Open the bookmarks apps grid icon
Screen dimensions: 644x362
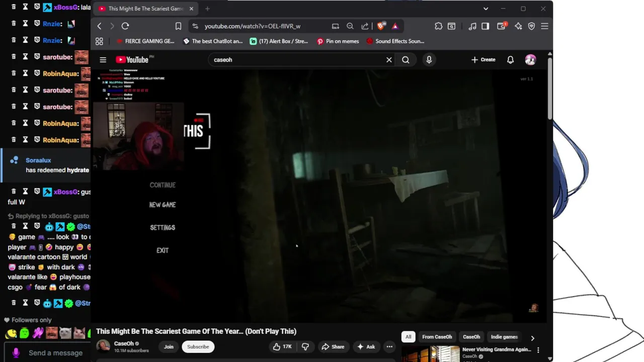(99, 41)
